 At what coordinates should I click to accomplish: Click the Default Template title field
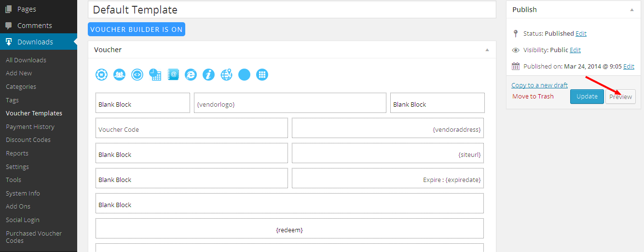point(292,10)
